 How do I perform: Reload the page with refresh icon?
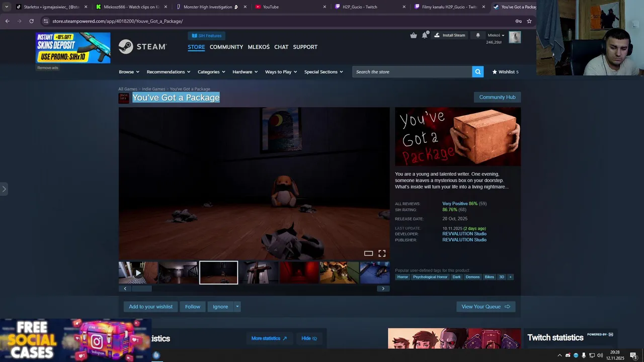tap(31, 21)
